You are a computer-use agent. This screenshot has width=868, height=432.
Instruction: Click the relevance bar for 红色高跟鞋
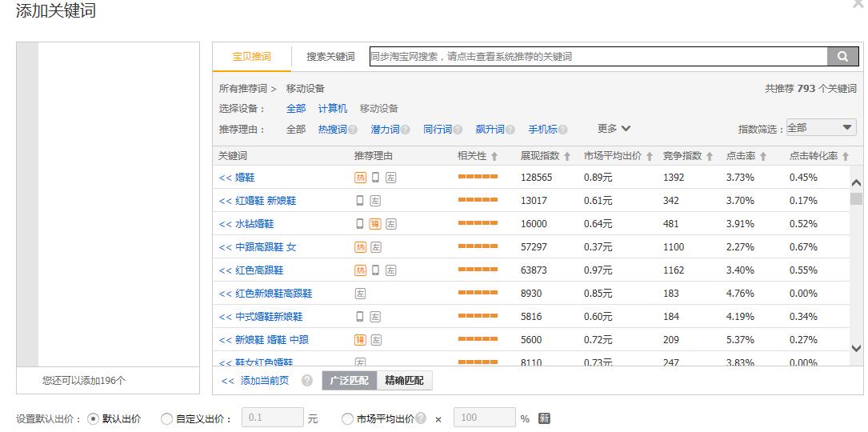(x=478, y=270)
